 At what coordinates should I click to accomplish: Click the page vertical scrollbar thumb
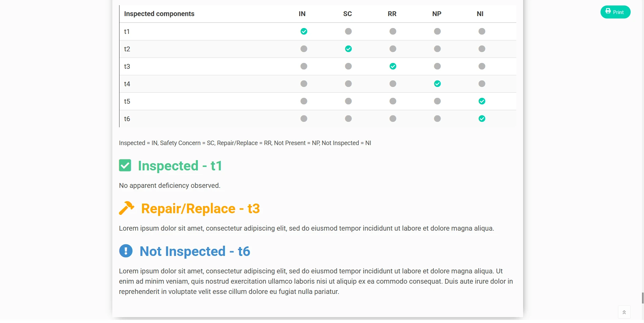[x=643, y=298]
